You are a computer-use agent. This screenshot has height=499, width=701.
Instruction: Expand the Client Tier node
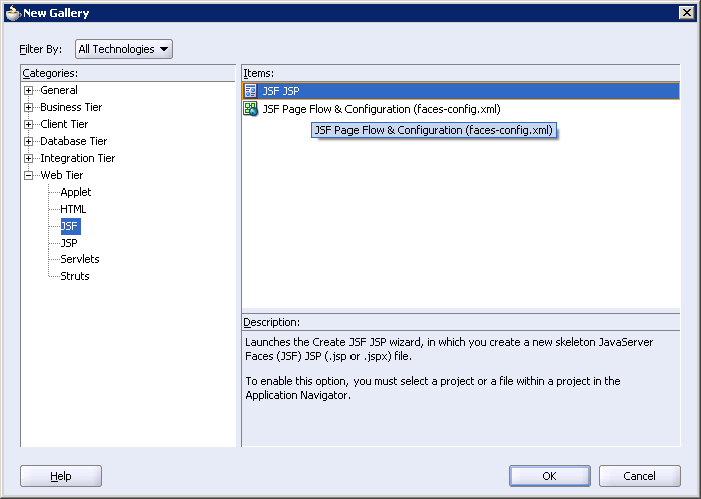click(x=29, y=124)
